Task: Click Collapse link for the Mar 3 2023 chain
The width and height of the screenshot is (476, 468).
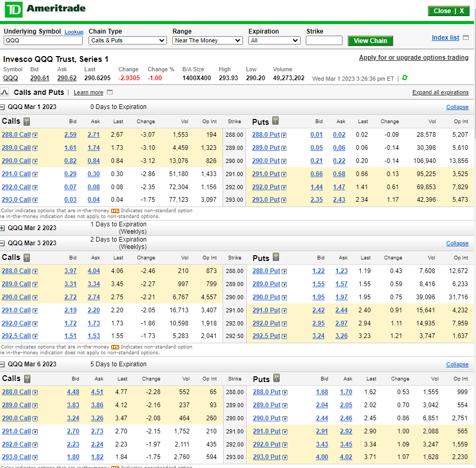Action: (457, 243)
